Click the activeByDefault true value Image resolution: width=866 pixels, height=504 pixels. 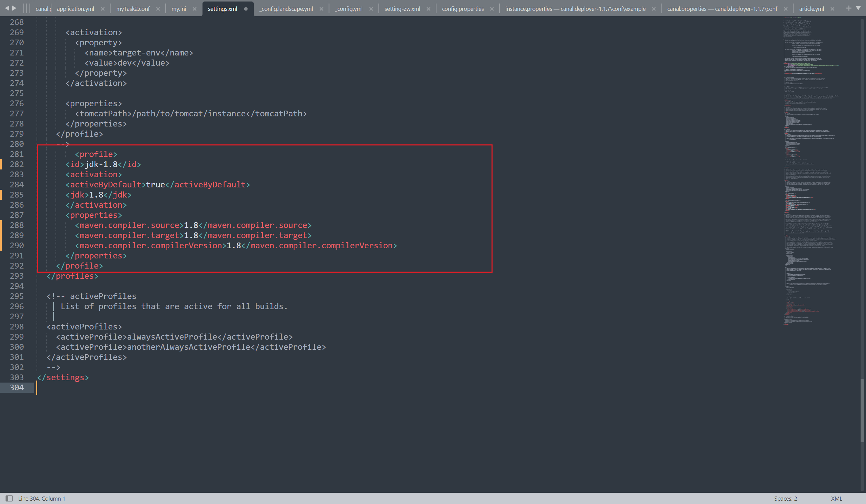(x=156, y=184)
